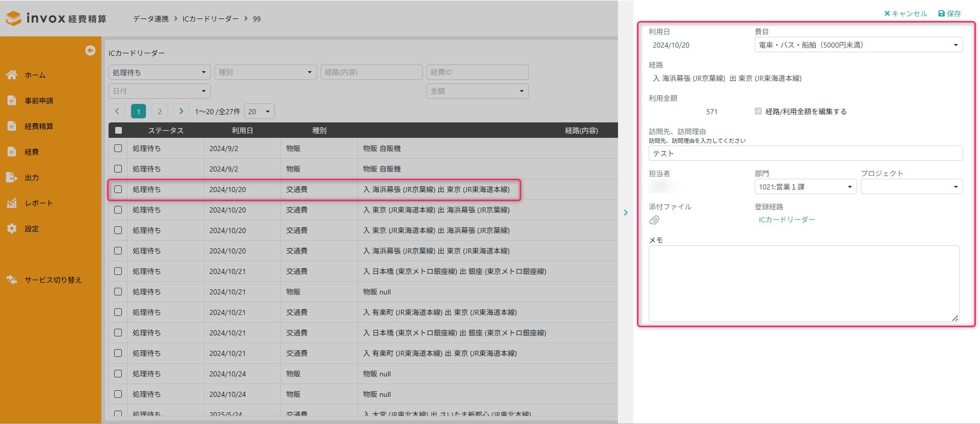Open the ICカードリーダー registration route link
This screenshot has width=980, height=424.
pyautogui.click(x=786, y=220)
